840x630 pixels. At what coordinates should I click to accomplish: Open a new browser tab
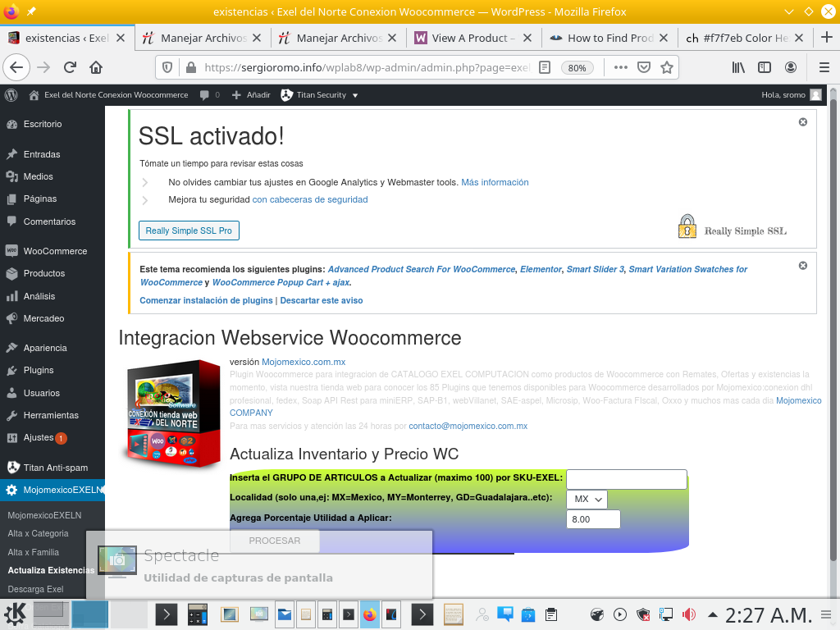coord(827,38)
